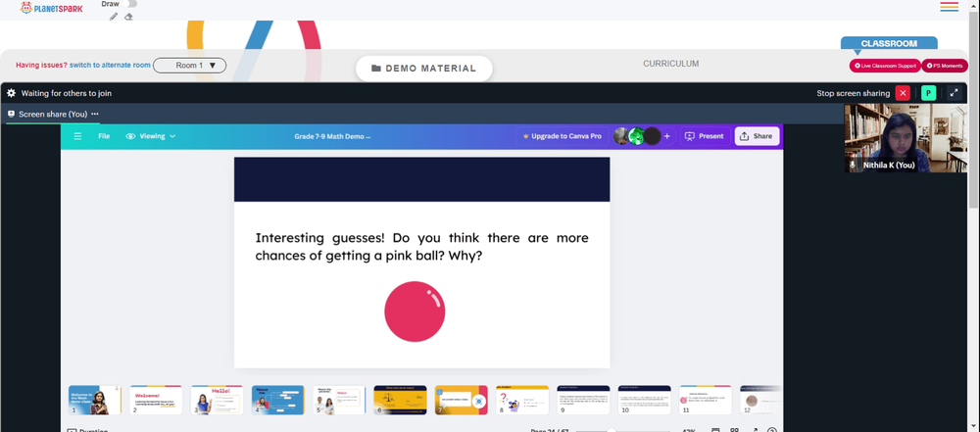Click Live Classroom Support button
This screenshot has height=432, width=980.
pyautogui.click(x=885, y=66)
